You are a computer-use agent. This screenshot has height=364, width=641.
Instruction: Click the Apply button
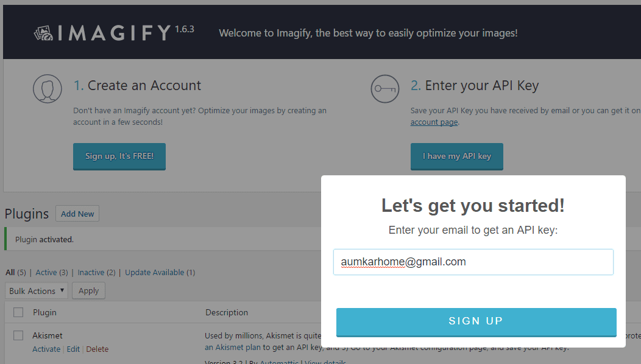(89, 291)
